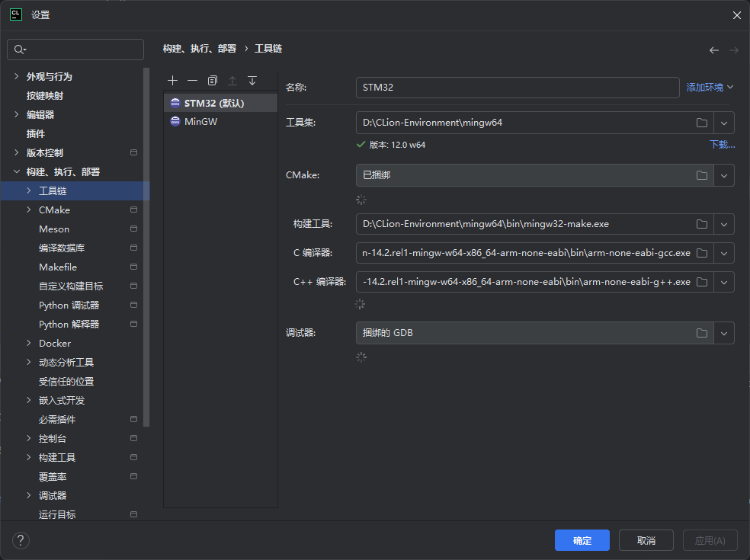Click project-level marker next to Meson
Image resolution: width=750 pixels, height=560 pixels.
pos(134,229)
